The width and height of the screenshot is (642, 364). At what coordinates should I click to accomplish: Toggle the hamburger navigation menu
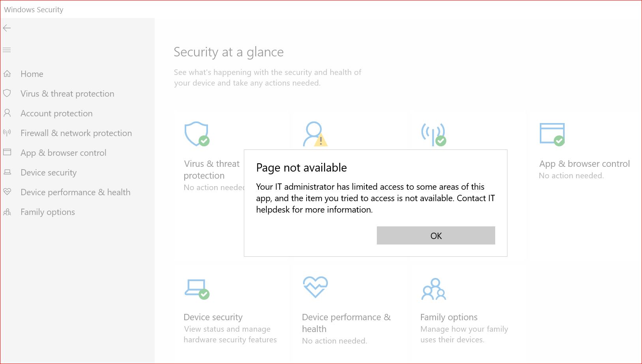(7, 50)
